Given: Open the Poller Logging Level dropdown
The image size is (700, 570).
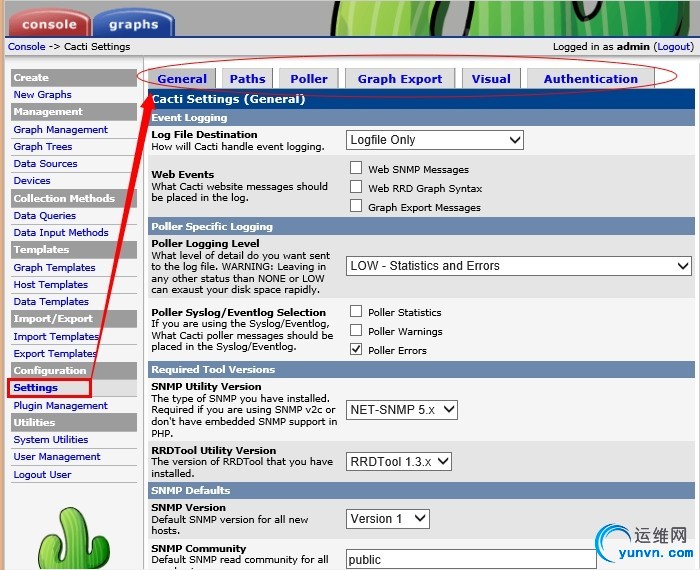Looking at the screenshot, I should coord(519,266).
